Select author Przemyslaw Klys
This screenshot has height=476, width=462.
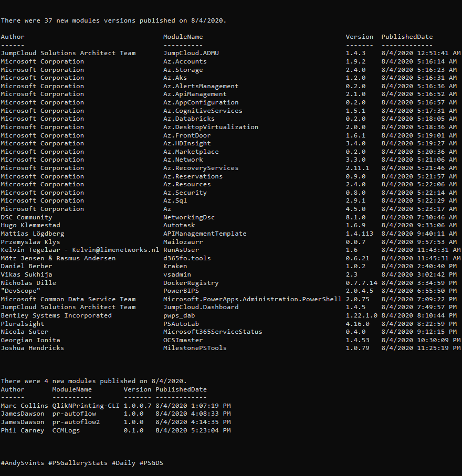[x=30, y=242]
